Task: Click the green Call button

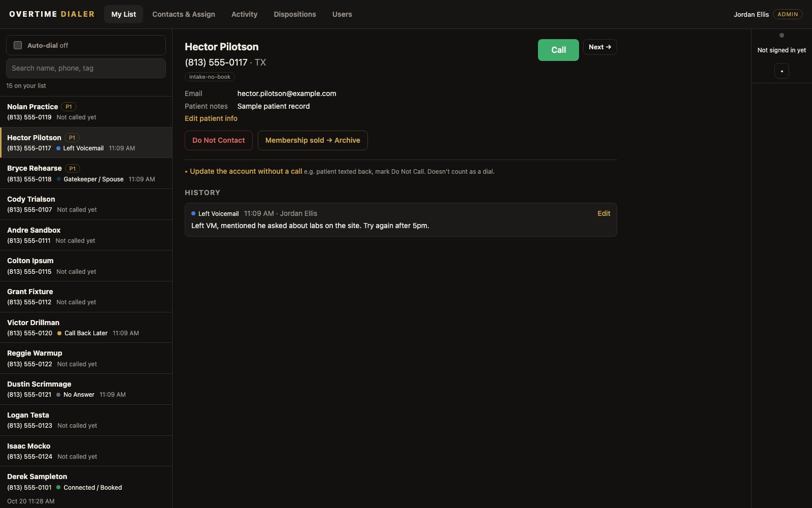Action: (558, 50)
